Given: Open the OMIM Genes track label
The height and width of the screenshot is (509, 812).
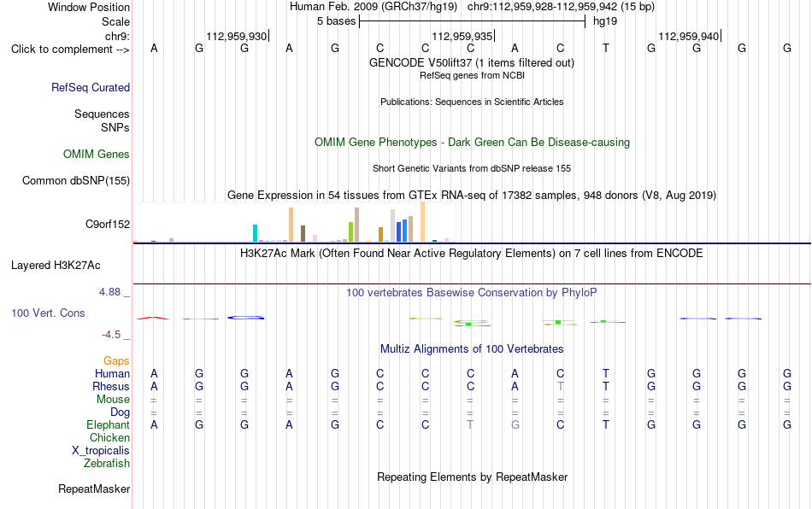Looking at the screenshot, I should pyautogui.click(x=97, y=154).
